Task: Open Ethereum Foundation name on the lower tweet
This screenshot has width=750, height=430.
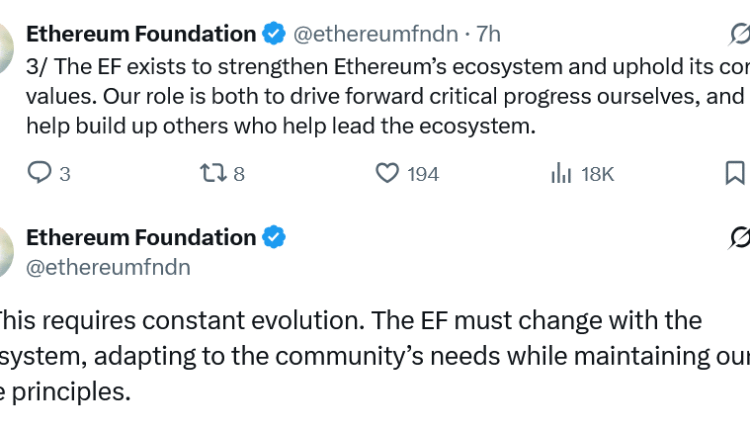Action: pyautogui.click(x=140, y=238)
